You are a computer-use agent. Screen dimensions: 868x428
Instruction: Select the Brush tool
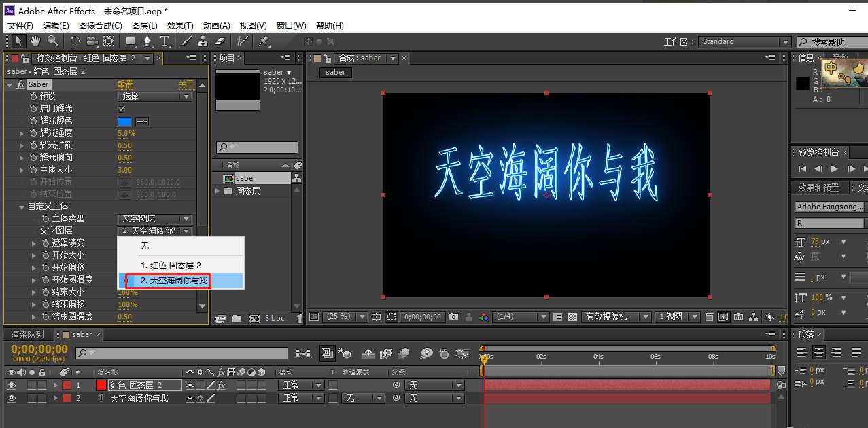click(x=186, y=41)
